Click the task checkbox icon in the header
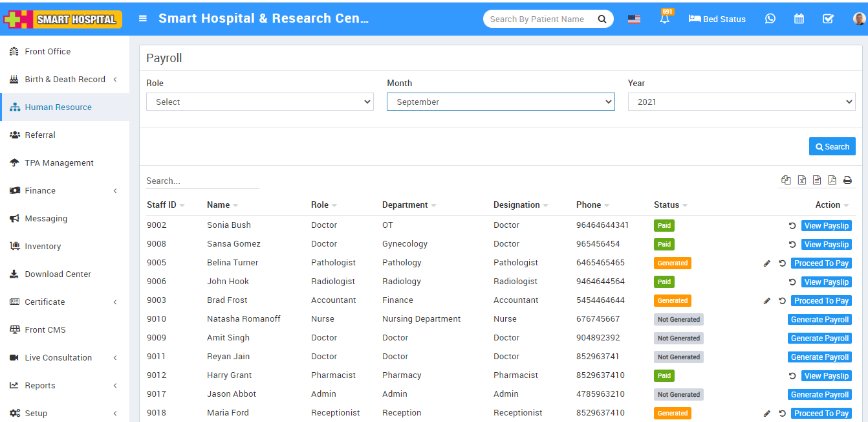The height and width of the screenshot is (422, 868). (x=829, y=19)
